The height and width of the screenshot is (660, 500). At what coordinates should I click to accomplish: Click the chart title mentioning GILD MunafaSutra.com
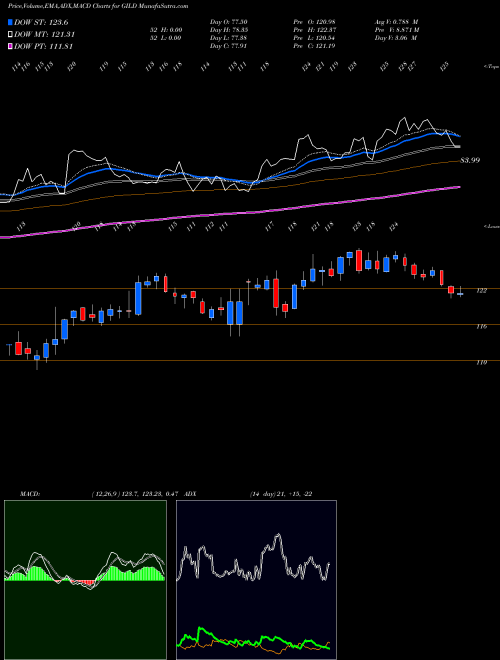click(x=98, y=6)
